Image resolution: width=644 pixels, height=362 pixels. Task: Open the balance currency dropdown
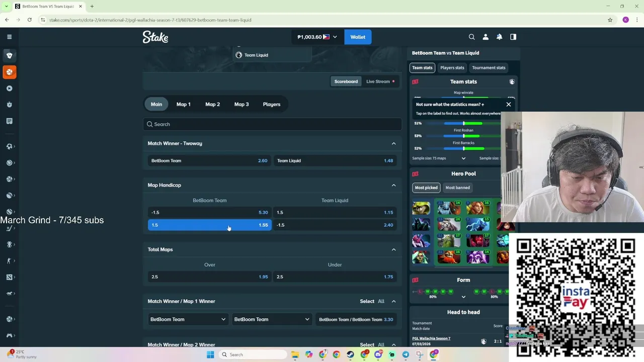317,37
